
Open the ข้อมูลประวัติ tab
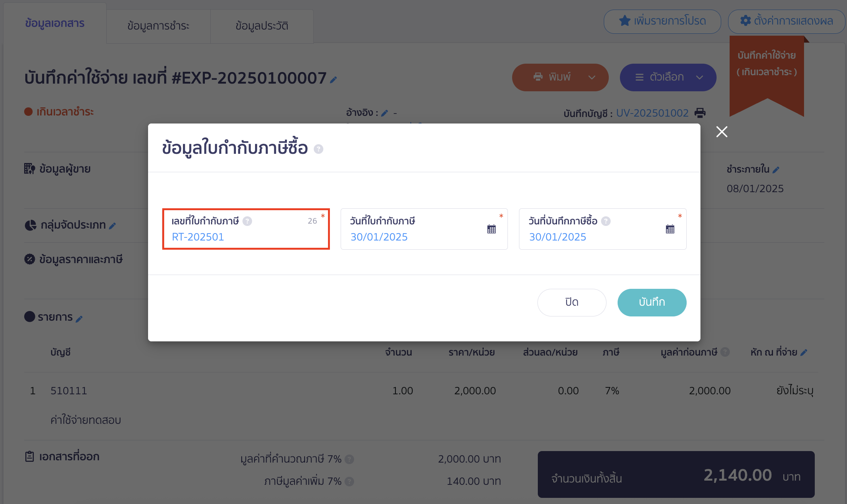[262, 25]
